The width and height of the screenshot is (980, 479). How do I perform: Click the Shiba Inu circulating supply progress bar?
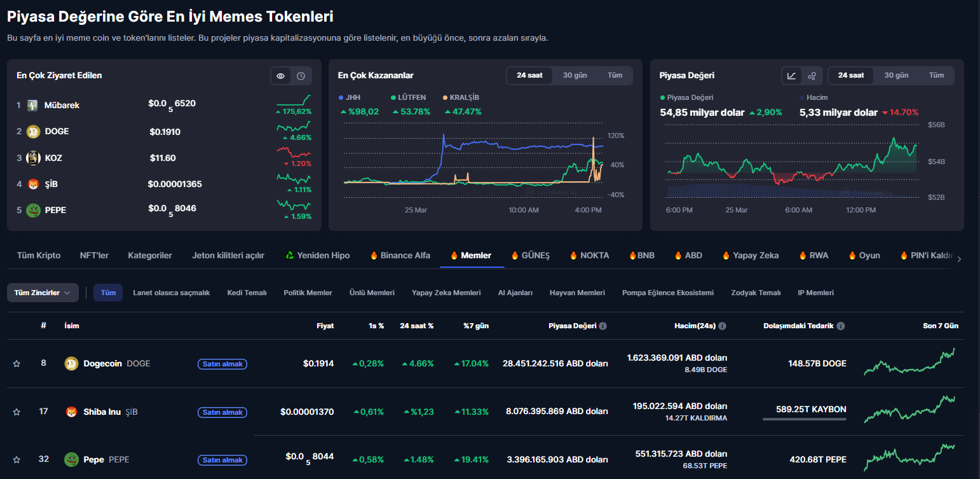point(805,419)
